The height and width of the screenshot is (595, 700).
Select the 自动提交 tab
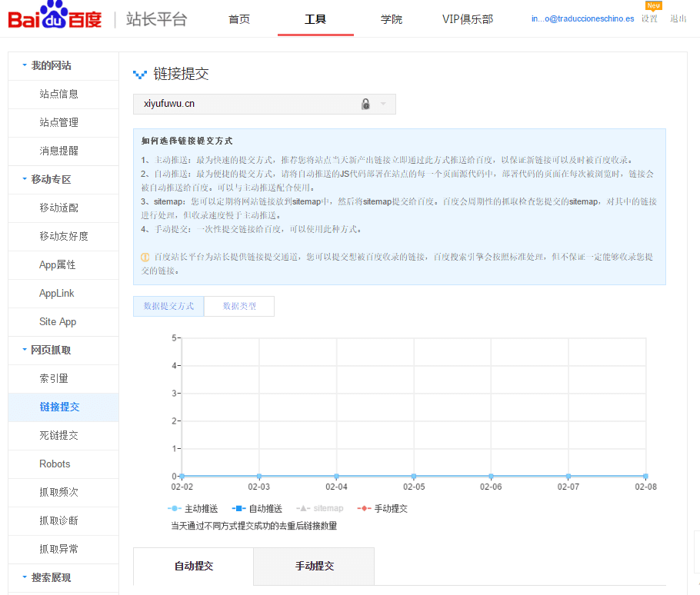tap(193, 567)
